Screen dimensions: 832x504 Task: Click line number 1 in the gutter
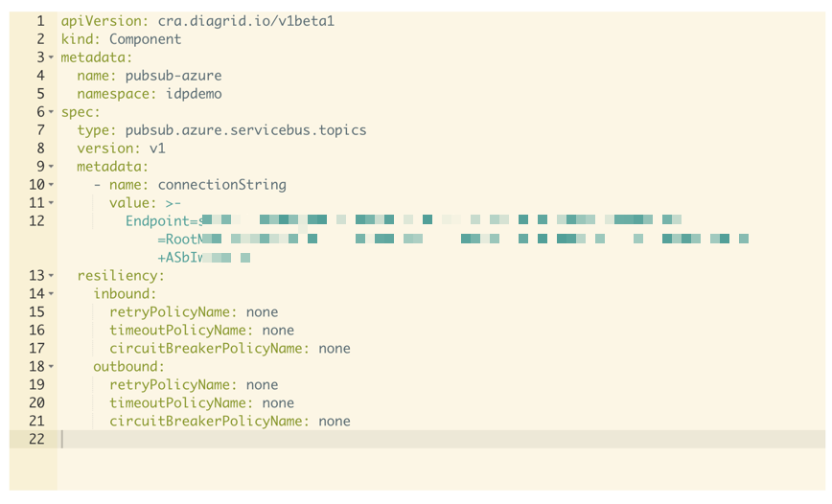39,21
